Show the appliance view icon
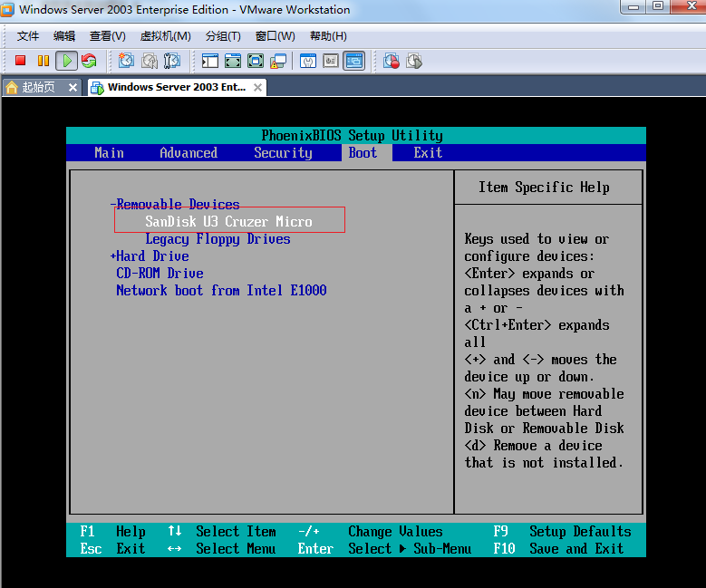The width and height of the screenshot is (706, 588). pos(331,61)
